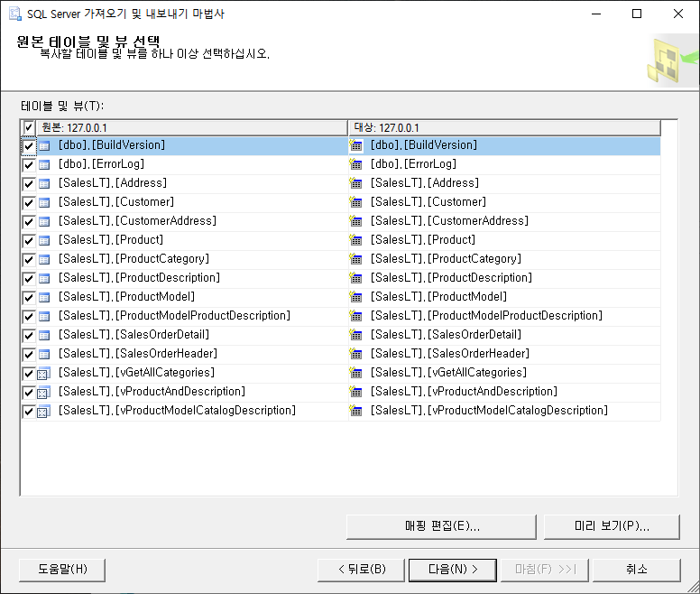Proceed with 다음(N) > button
This screenshot has width=700, height=594.
[453, 570]
